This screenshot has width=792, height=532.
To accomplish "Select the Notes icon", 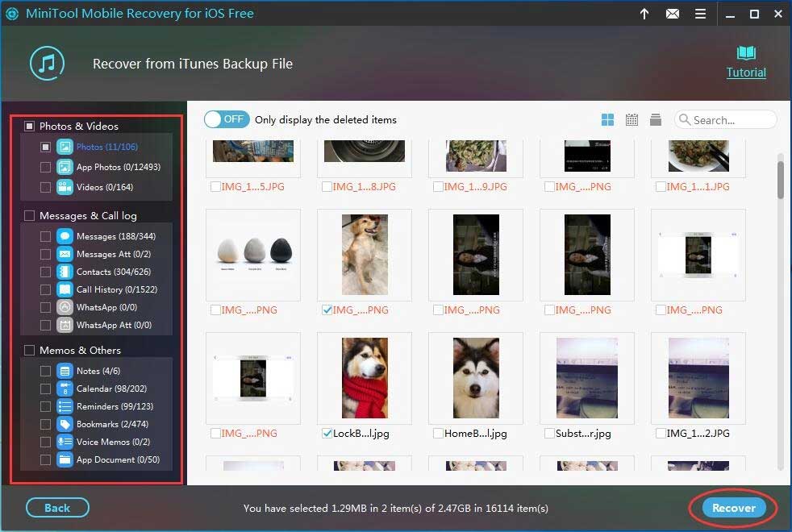I will coord(65,371).
